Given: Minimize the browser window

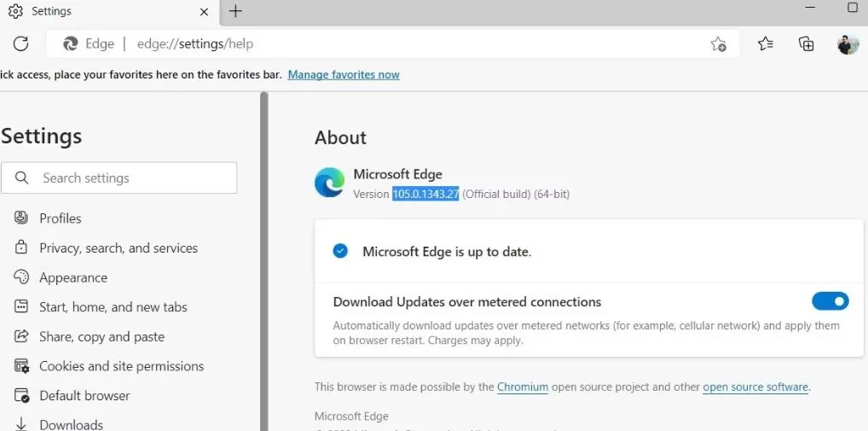Looking at the screenshot, I should 810,8.
